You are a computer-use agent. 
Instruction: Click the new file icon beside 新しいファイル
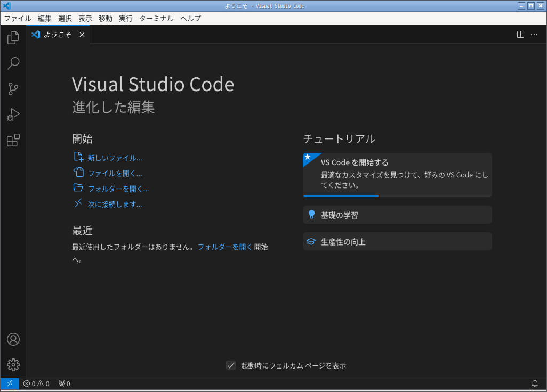click(x=78, y=157)
